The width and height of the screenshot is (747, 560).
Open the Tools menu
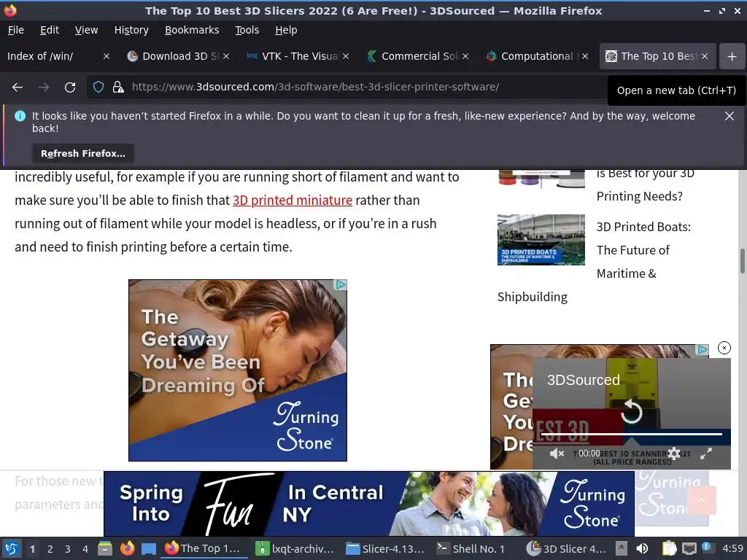[x=247, y=30]
